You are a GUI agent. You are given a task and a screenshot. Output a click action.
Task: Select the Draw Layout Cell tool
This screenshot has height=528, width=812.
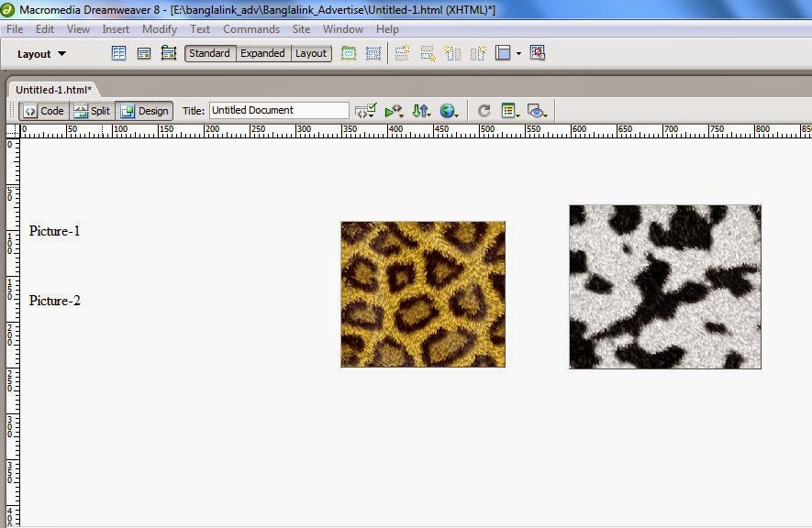point(373,53)
